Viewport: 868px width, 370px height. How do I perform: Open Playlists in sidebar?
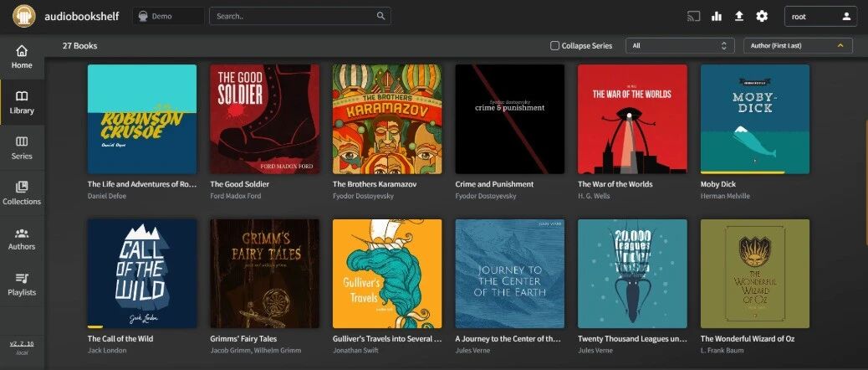click(22, 284)
